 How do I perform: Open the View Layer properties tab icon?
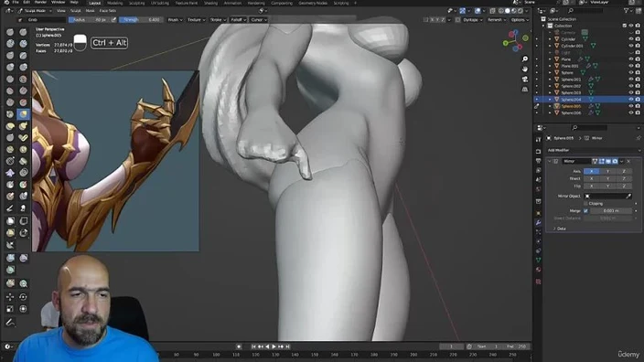click(x=538, y=170)
